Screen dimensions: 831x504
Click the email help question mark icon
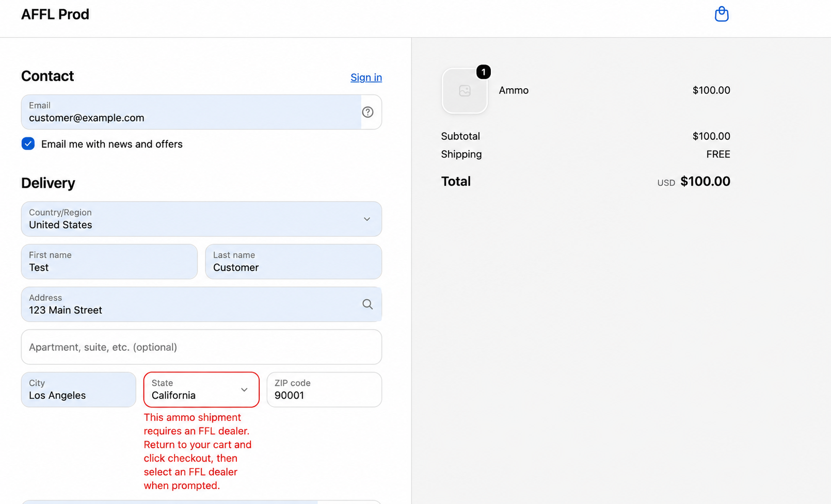(367, 112)
